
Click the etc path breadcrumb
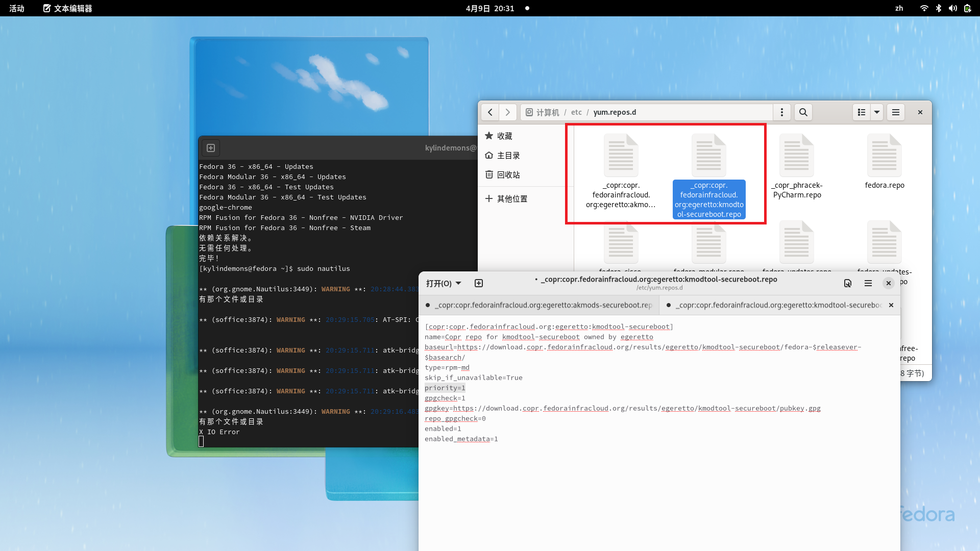pos(576,112)
